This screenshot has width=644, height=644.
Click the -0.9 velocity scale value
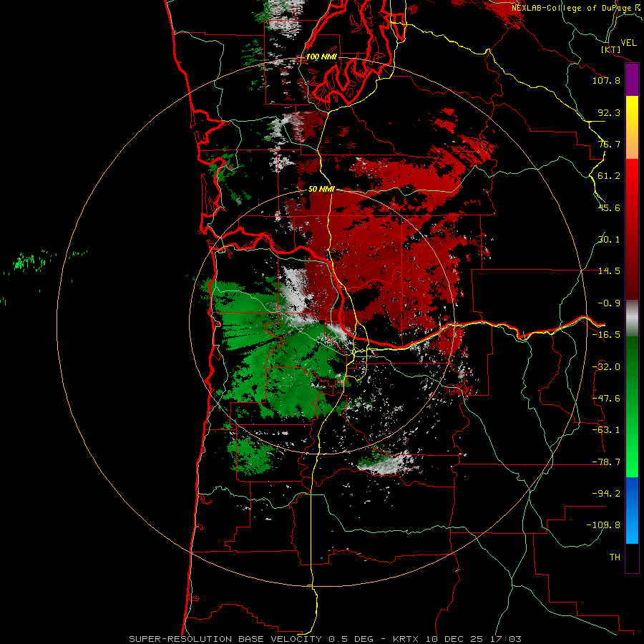[x=609, y=303]
